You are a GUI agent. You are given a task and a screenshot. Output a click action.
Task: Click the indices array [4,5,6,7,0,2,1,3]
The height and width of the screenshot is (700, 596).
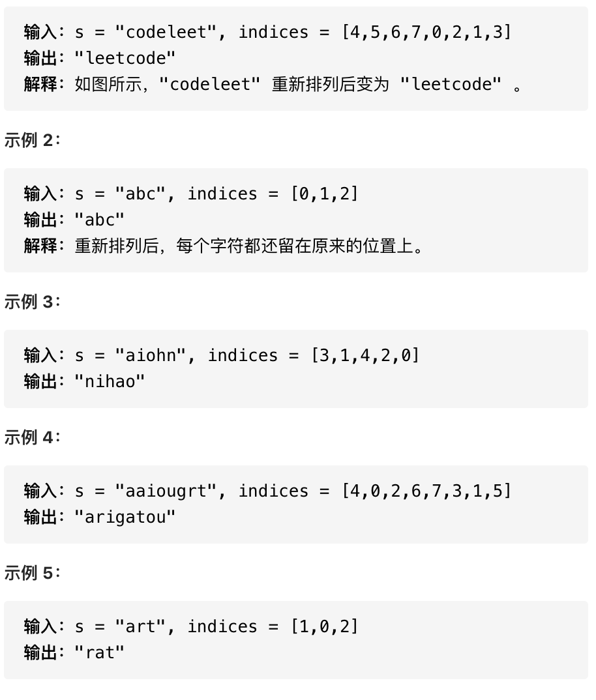coord(426,32)
